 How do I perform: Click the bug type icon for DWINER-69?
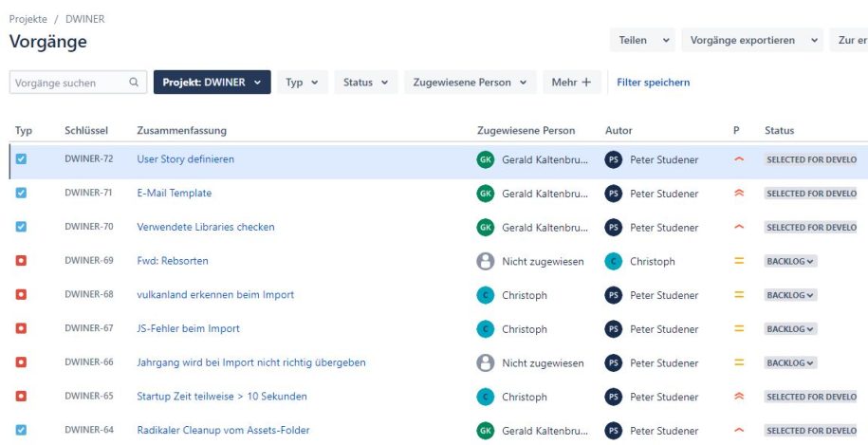click(21, 261)
